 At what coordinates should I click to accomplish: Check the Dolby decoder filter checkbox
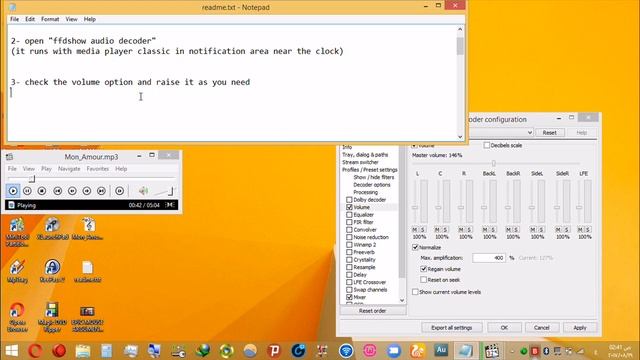click(x=349, y=200)
